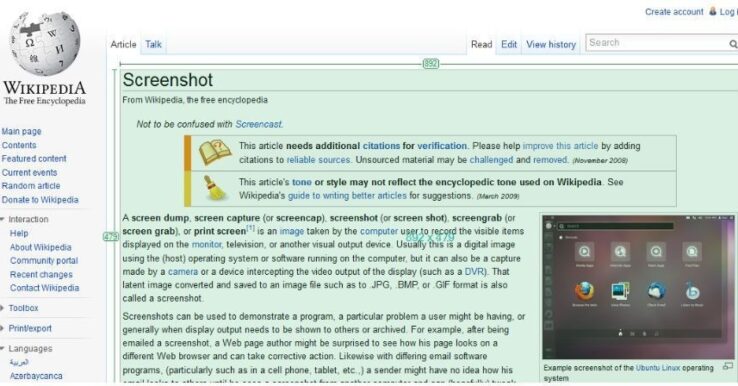
Task: Select the Arabic language link
Action: pyautogui.click(x=19, y=362)
